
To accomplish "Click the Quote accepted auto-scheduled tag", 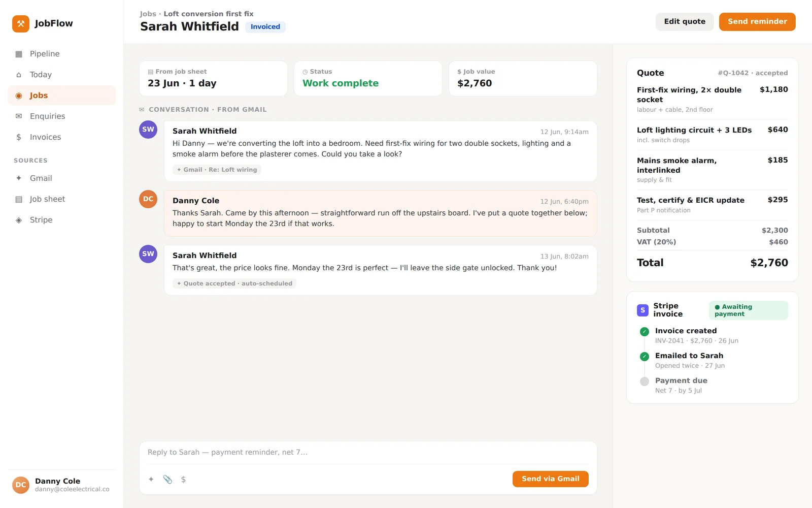I will tap(234, 283).
